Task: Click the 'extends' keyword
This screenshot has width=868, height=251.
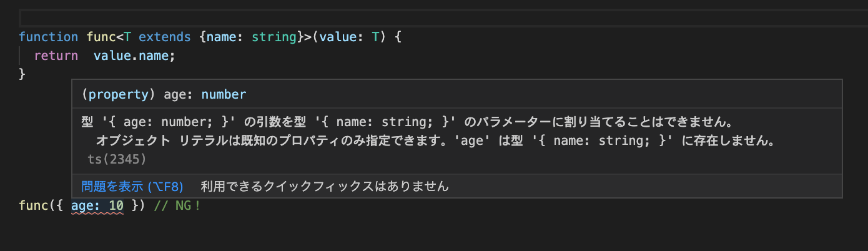Action: point(165,37)
